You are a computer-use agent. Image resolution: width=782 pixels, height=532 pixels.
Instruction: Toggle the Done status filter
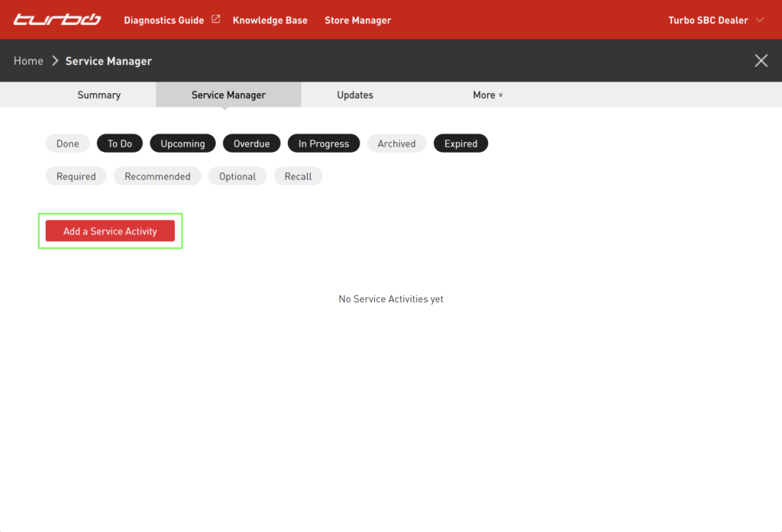point(68,143)
